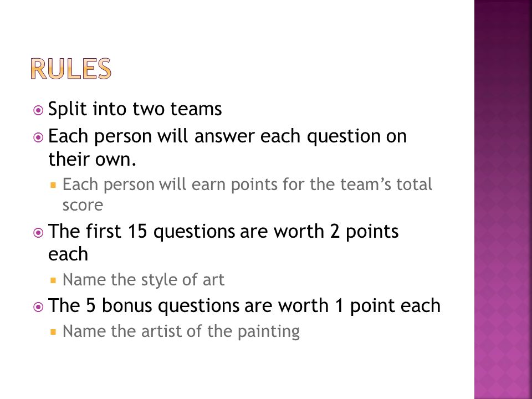Click the square bullet before Each person will earn
532x399 pixels.
coord(53,186)
